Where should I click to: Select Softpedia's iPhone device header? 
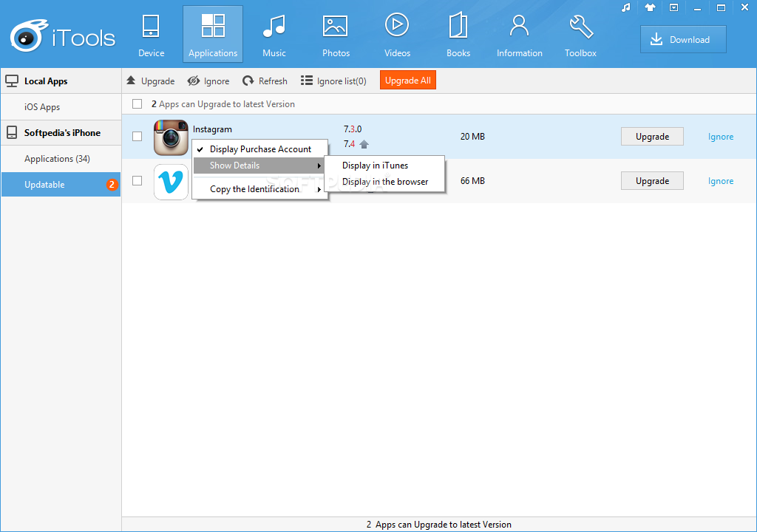[61, 133]
